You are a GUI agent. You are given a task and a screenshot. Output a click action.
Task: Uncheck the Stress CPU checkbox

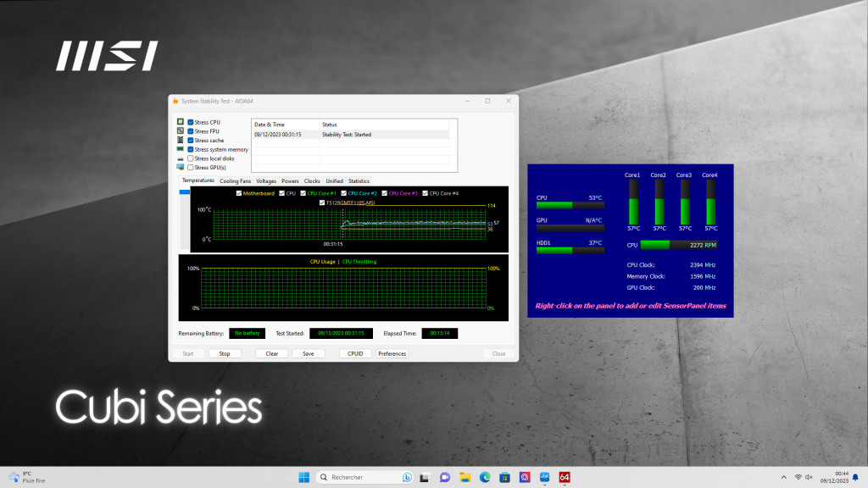pos(191,122)
